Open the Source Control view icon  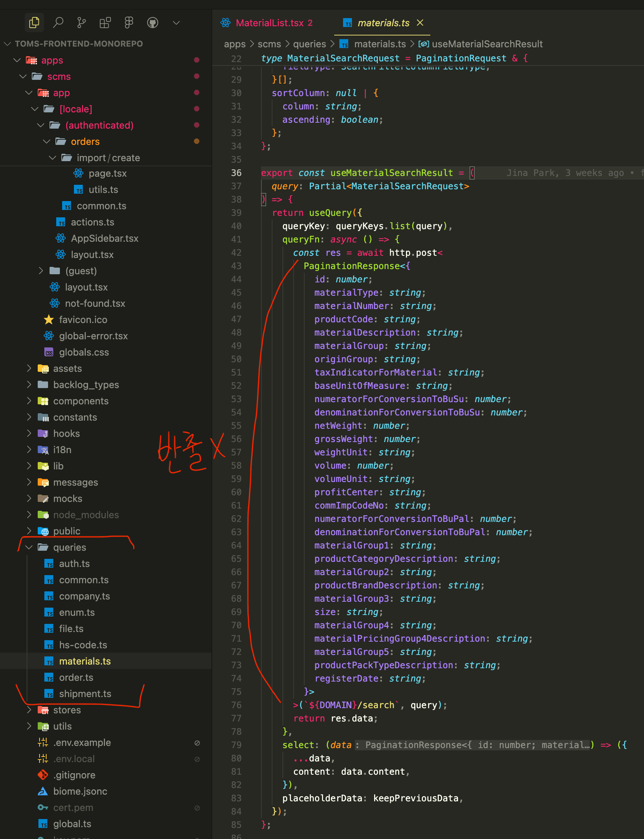point(82,23)
